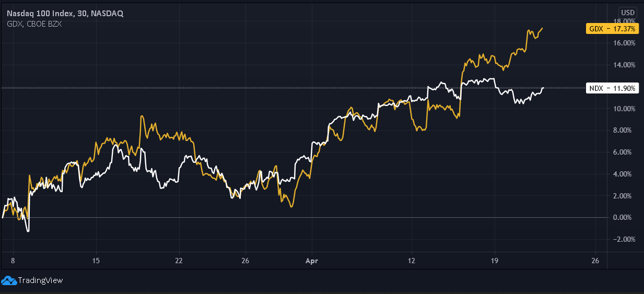Click the Apr month label on time axis
The height and width of the screenshot is (294, 644).
[312, 260]
